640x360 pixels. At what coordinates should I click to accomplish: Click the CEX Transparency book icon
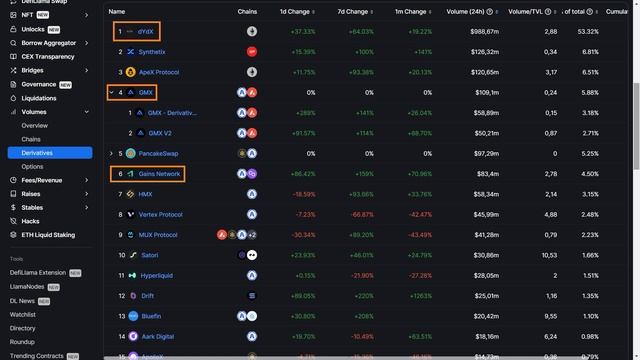coord(13,57)
